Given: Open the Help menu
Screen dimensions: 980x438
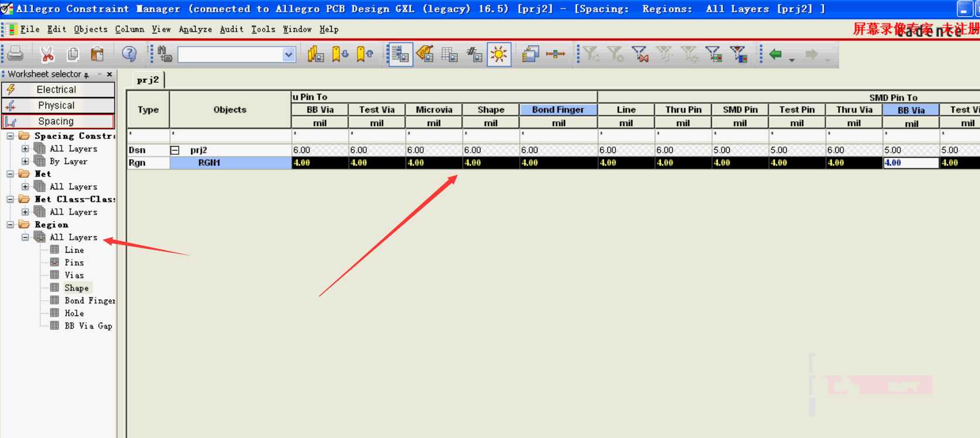Looking at the screenshot, I should coord(329,29).
